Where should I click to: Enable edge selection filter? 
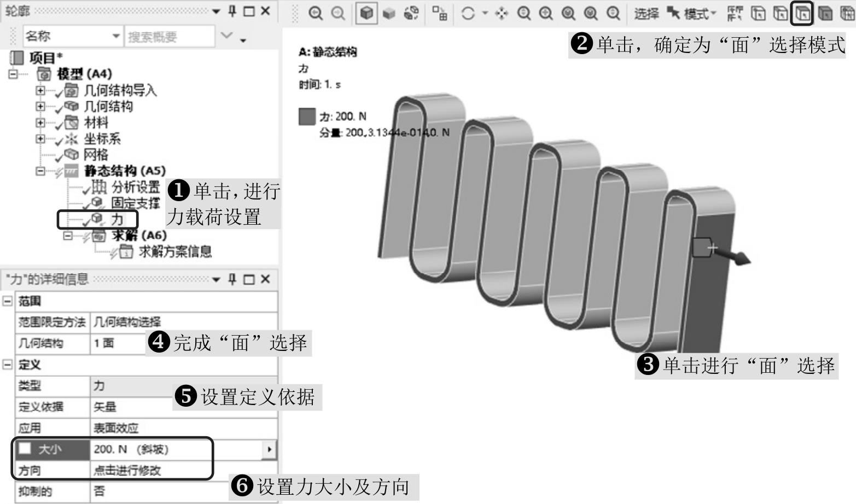click(x=781, y=13)
